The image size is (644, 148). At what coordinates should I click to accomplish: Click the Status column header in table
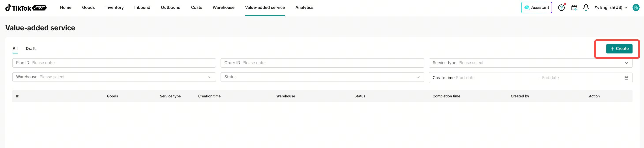pyautogui.click(x=360, y=96)
